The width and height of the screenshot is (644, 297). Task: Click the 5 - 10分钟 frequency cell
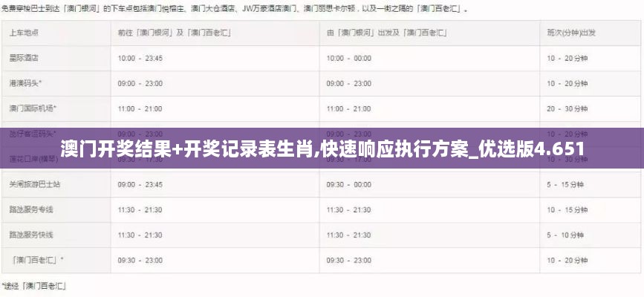pyautogui.click(x=565, y=235)
